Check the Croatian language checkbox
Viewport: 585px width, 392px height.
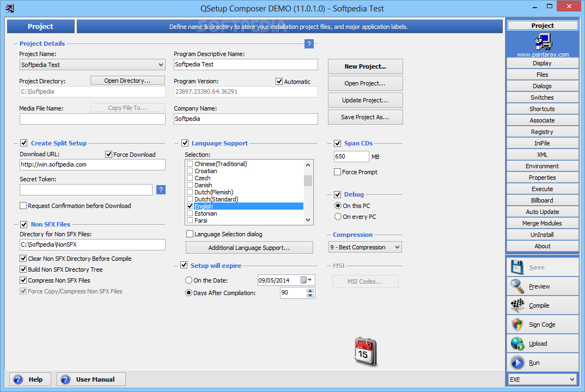click(190, 171)
